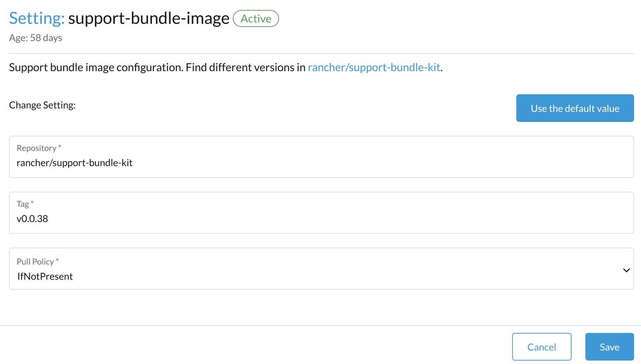The width and height of the screenshot is (641, 364).
Task: Click the Tag required field label
Action: tap(23, 204)
